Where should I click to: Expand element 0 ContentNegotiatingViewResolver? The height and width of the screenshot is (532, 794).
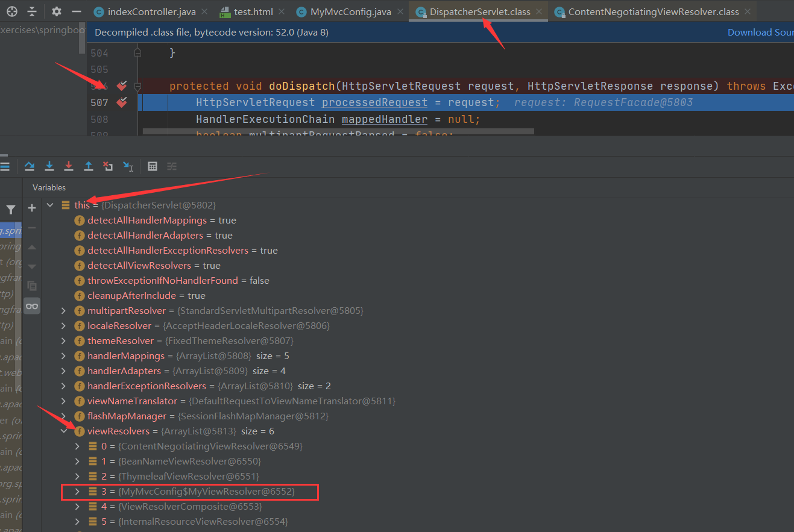77,446
